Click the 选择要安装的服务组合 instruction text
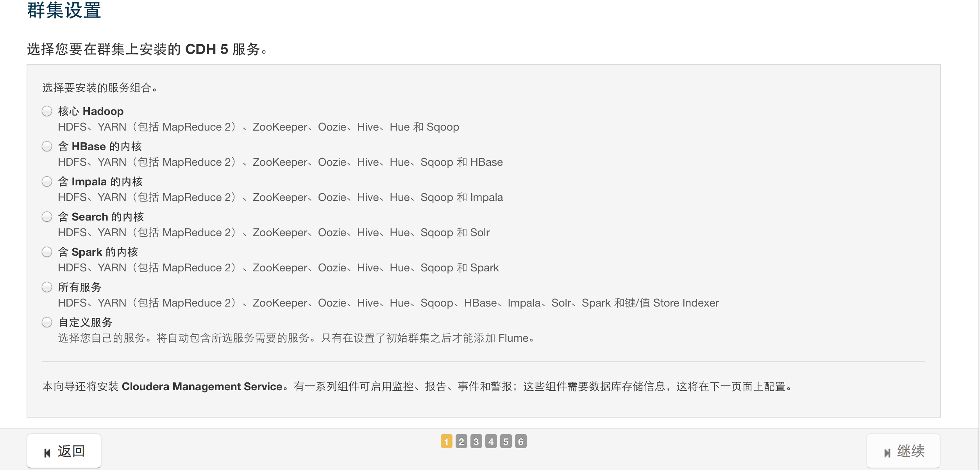The image size is (980, 470). 100,88
